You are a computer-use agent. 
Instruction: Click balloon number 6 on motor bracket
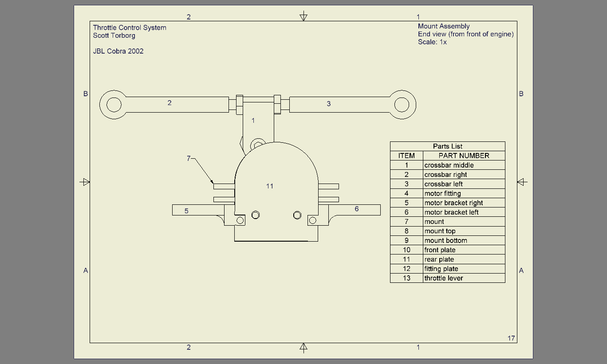(x=357, y=209)
